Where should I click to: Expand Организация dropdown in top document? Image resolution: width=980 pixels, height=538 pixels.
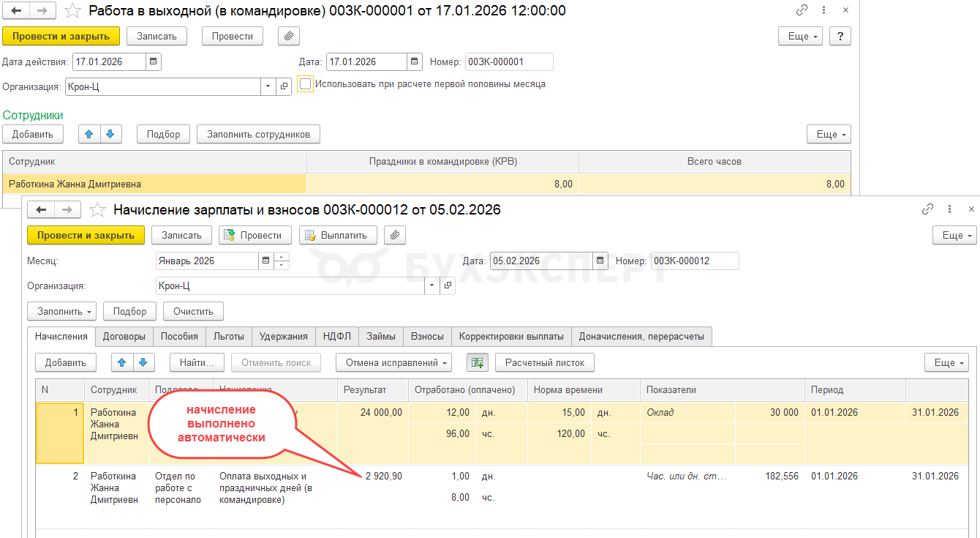(x=268, y=87)
